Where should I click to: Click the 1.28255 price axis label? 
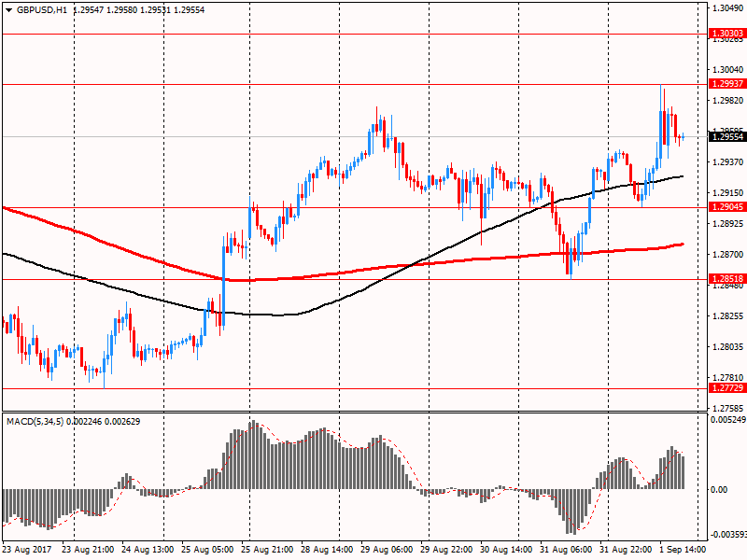click(728, 316)
